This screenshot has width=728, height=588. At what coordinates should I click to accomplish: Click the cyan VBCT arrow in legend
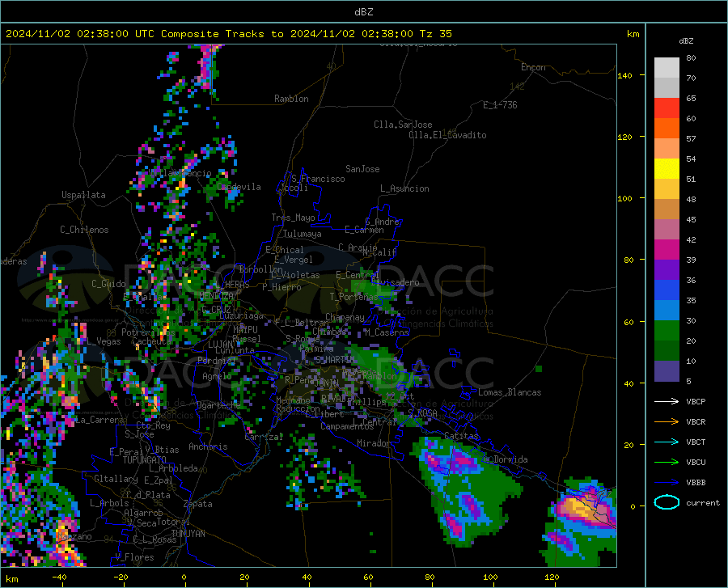point(667,442)
